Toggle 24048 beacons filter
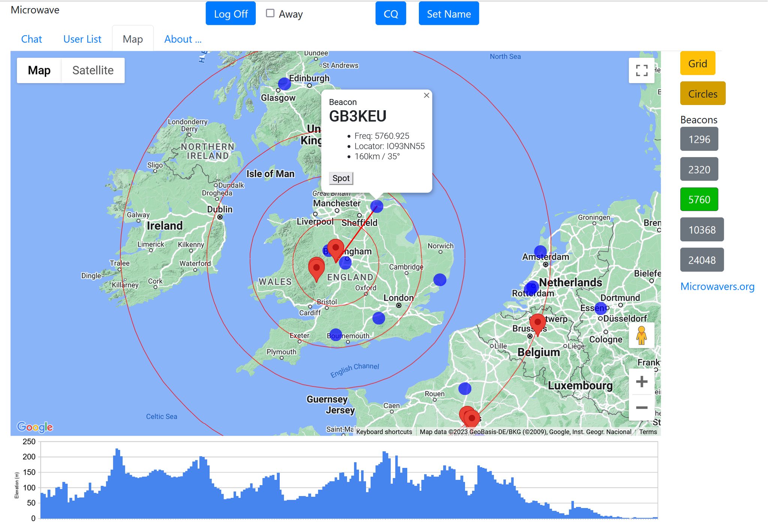This screenshot has height=532, width=768. 702,260
